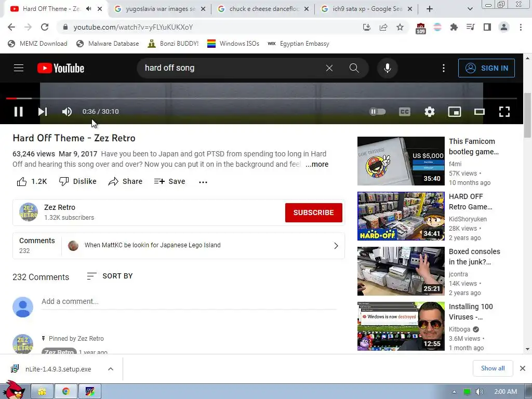Activate the miniplayer icon
Screen dimensions: 532x399
[x=454, y=112]
